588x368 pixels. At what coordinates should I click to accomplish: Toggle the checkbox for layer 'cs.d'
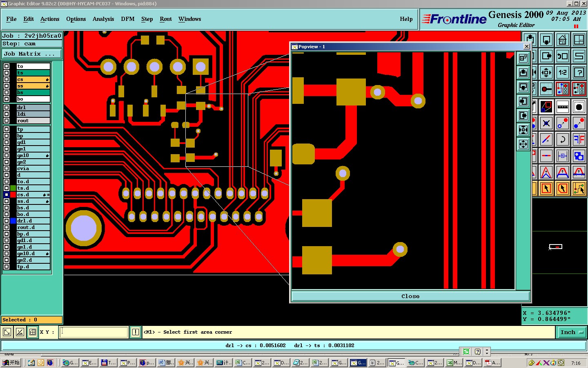[7, 195]
